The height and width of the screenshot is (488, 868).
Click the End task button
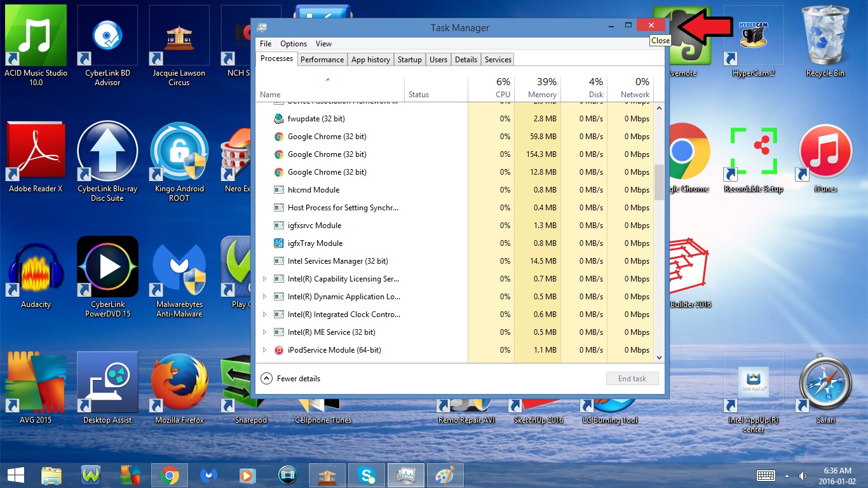(x=632, y=379)
